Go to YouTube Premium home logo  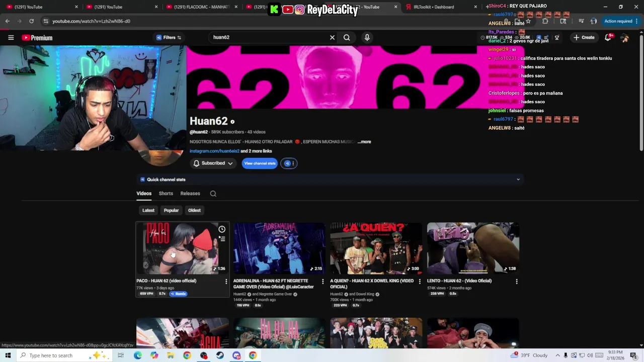(x=37, y=38)
